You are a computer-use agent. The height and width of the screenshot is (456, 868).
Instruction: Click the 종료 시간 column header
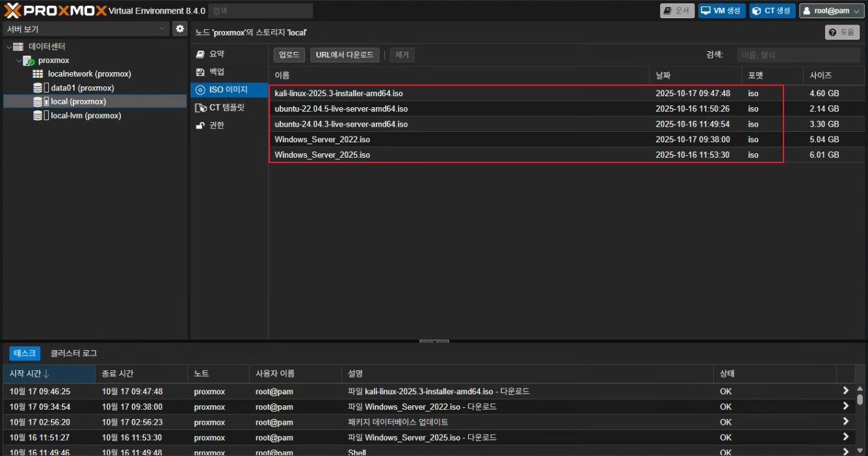pyautogui.click(x=142, y=374)
